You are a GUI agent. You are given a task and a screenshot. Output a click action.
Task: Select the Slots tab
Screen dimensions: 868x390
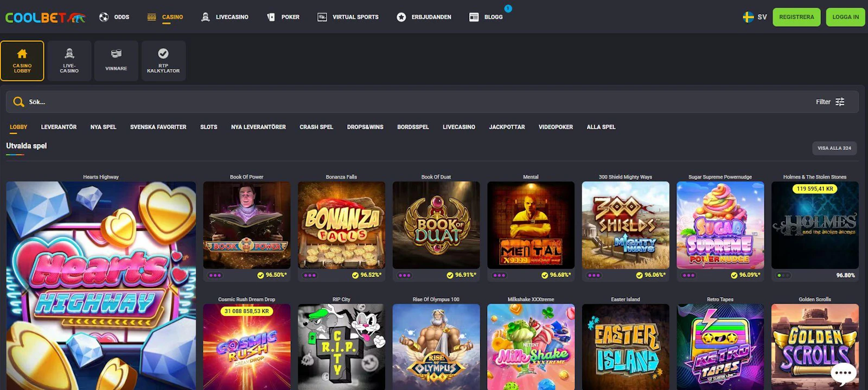point(208,127)
